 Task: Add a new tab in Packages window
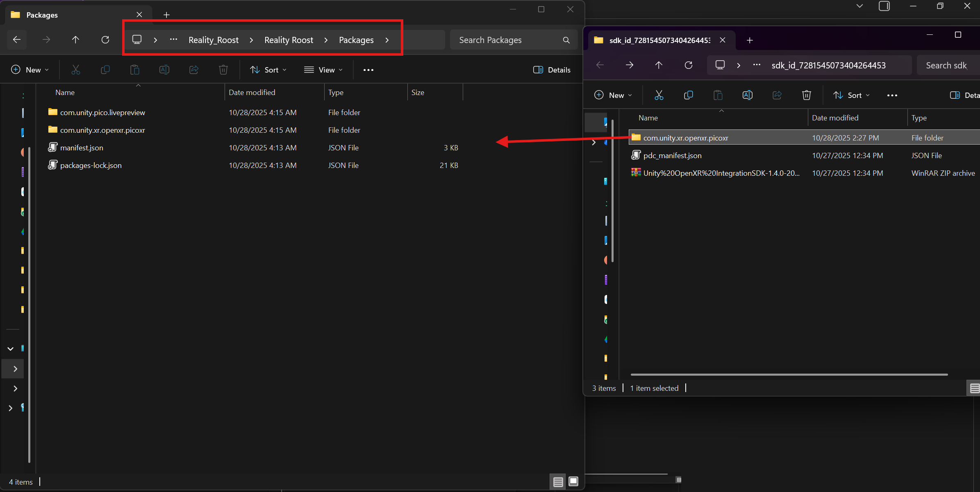pyautogui.click(x=166, y=15)
